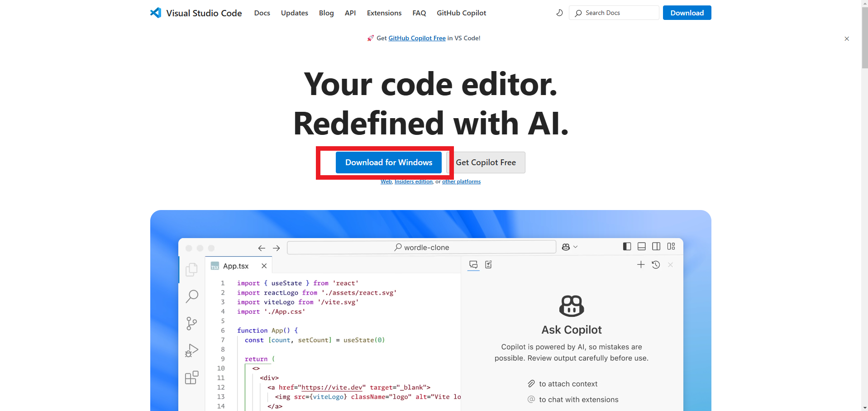
Task: Click 'to chat with extensions' hint text
Action: pos(578,400)
